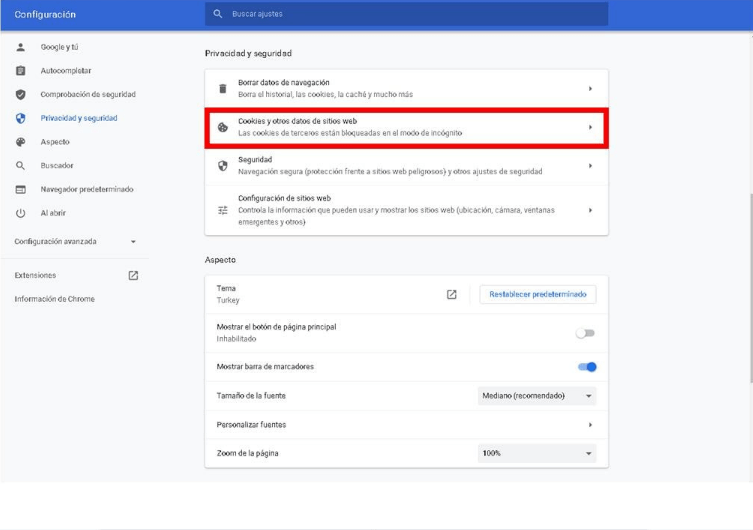Open Cookies y otros datos de sitios web
Viewport: 753px width, 530px height.
[x=406, y=127]
